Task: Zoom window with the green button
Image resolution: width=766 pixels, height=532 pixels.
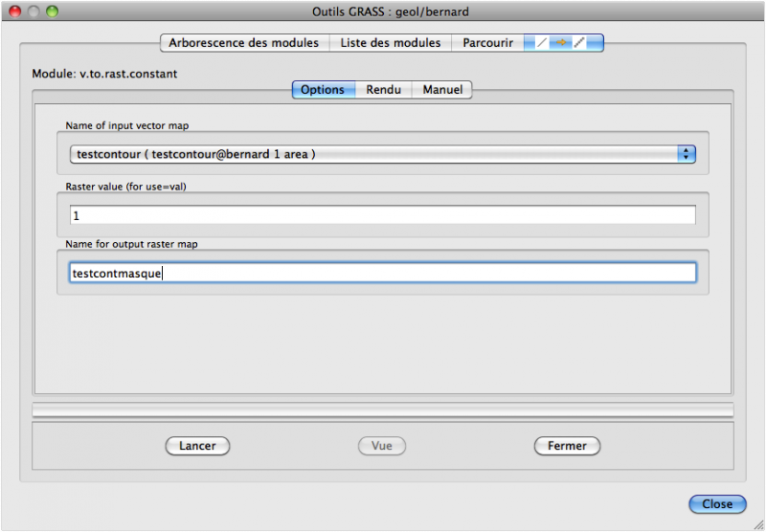Action: tap(52, 11)
